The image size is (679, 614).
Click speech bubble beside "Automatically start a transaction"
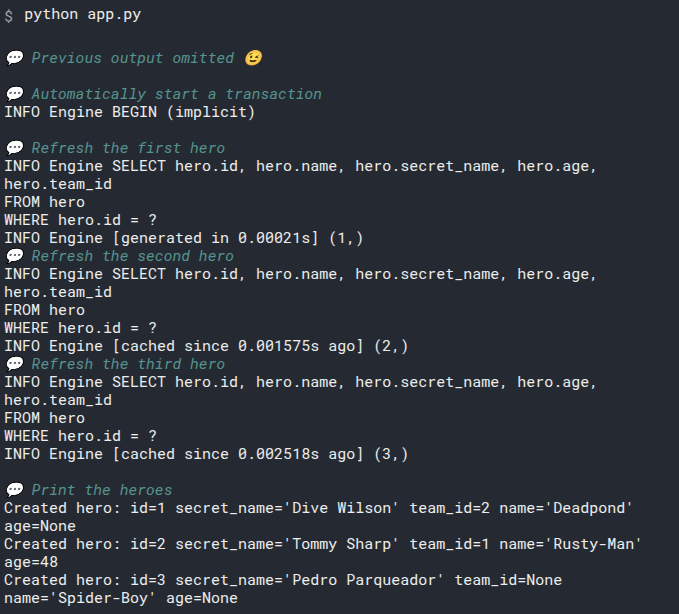pyautogui.click(x=14, y=94)
